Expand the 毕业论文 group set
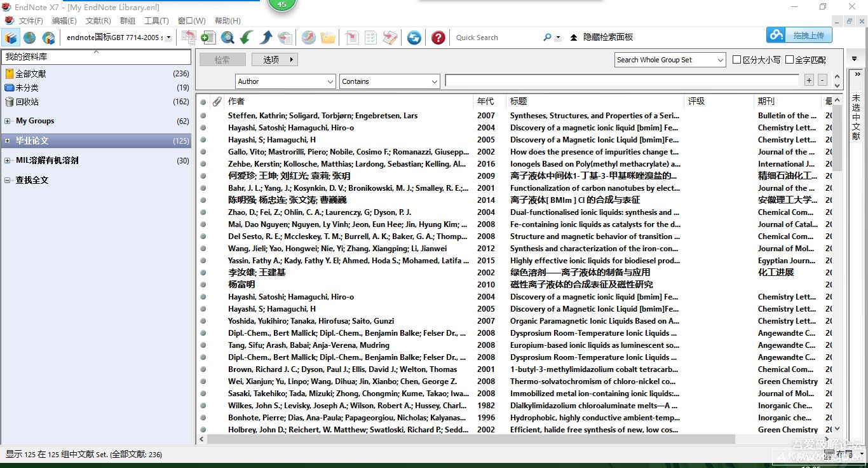This screenshot has width=868, height=468. [7, 141]
